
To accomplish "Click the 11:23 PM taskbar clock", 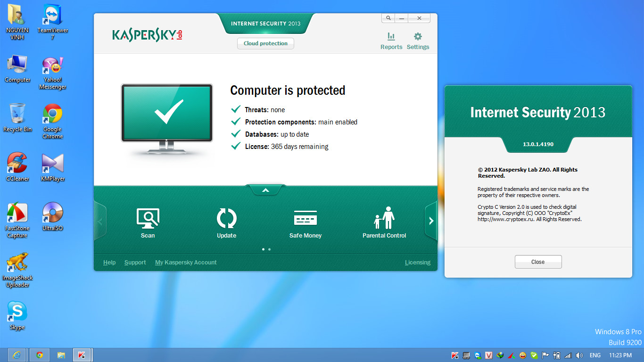I will click(620, 355).
